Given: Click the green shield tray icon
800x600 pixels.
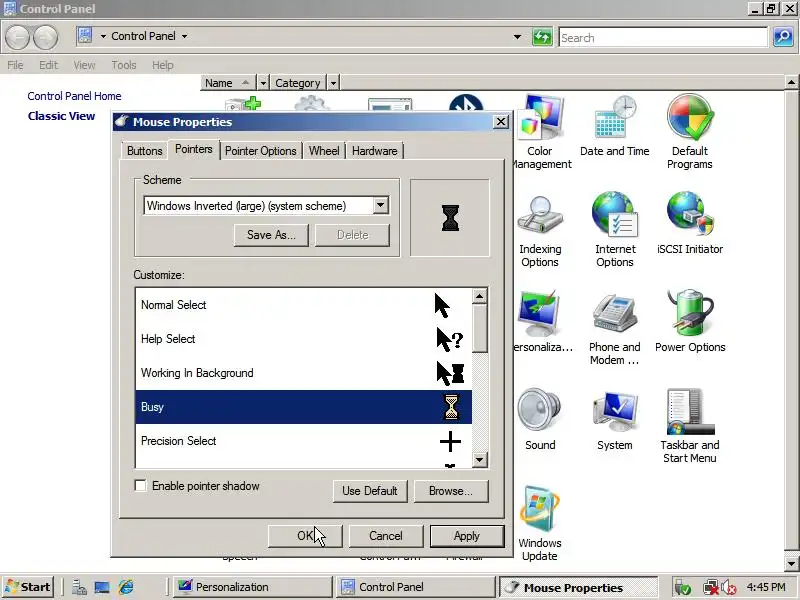Looking at the screenshot, I should tap(683, 587).
